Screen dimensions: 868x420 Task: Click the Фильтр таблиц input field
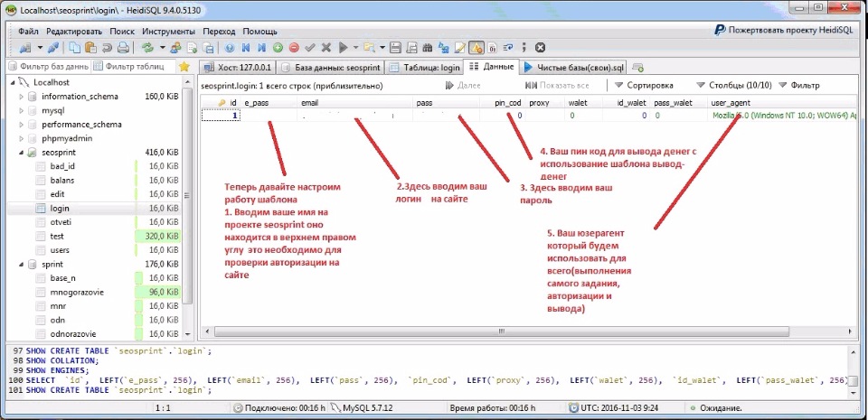click(134, 66)
